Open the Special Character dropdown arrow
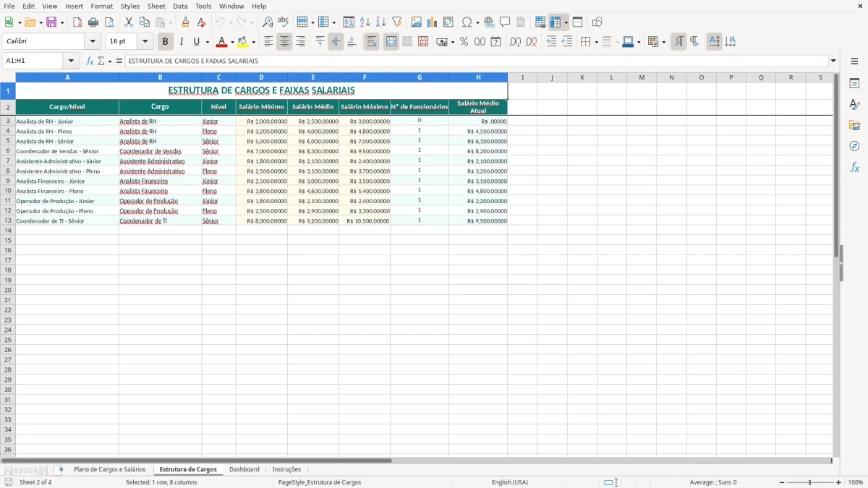Image resolution: width=868 pixels, height=488 pixels. pyautogui.click(x=477, y=22)
